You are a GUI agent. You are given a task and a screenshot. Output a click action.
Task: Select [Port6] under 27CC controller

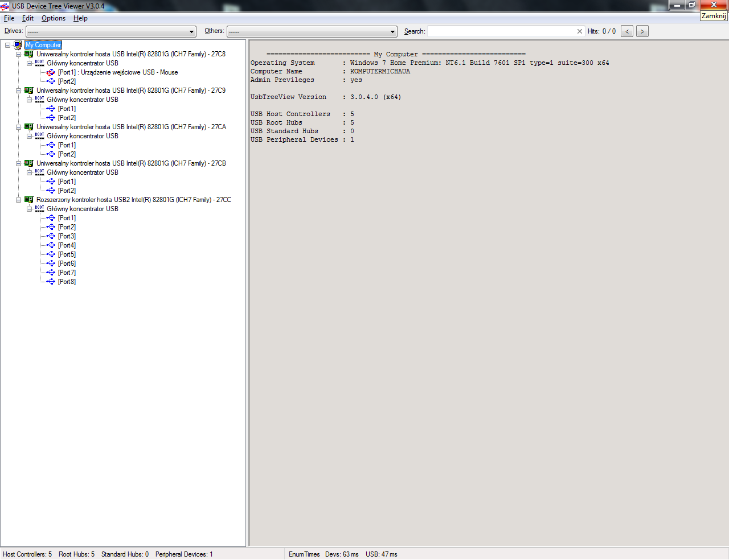67,263
